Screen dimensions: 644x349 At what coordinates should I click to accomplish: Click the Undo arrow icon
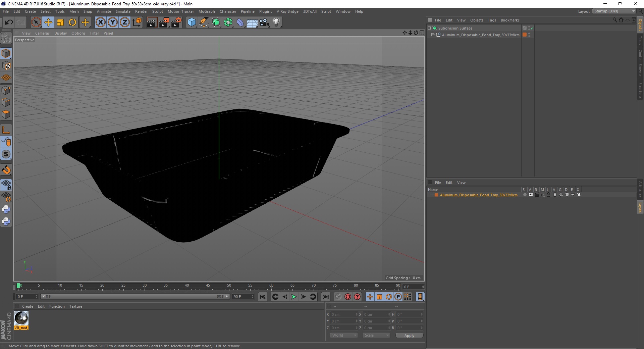tap(9, 22)
